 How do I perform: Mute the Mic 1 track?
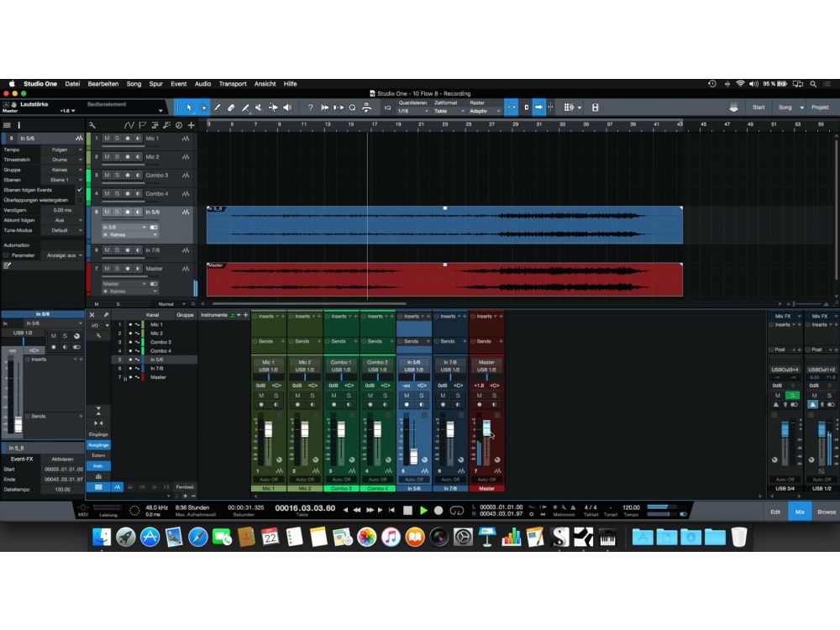point(108,139)
